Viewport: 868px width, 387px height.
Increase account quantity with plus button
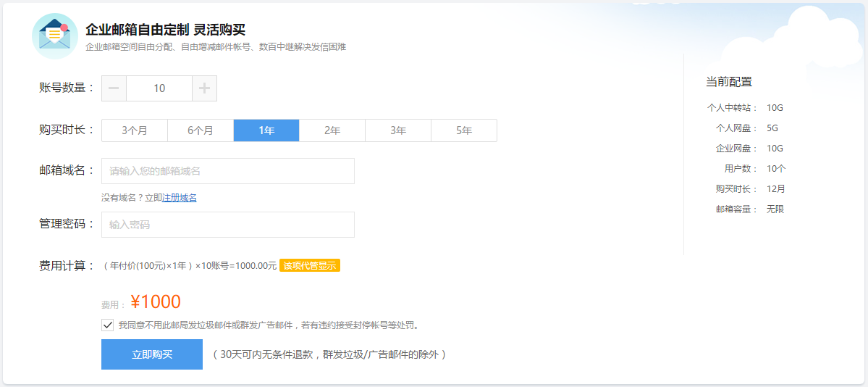coord(204,88)
